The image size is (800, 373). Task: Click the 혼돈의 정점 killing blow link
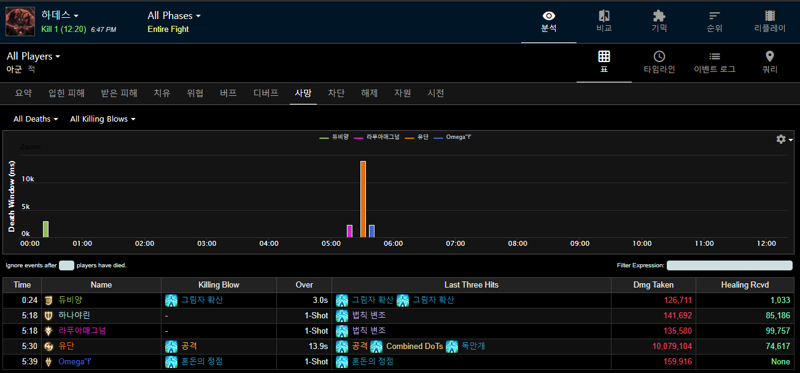[202, 362]
